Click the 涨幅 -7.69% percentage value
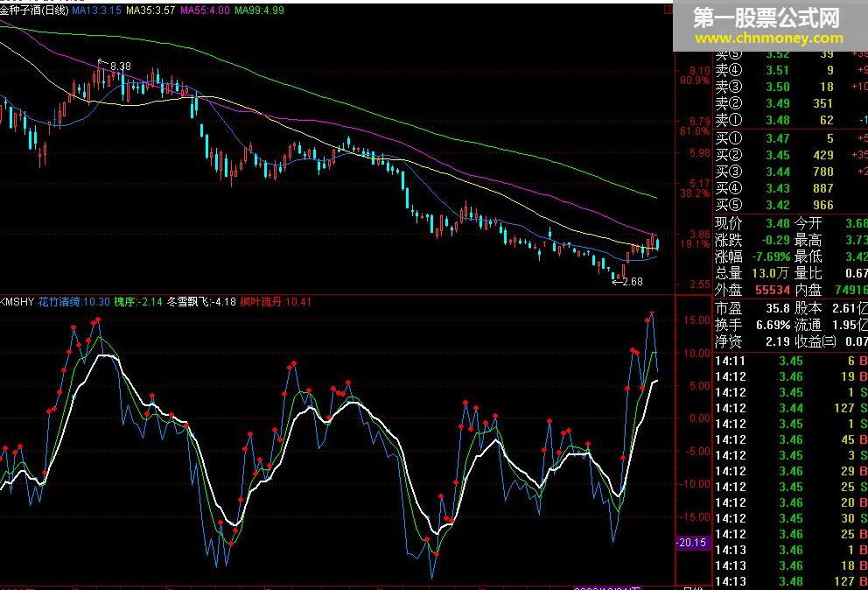The height and width of the screenshot is (590, 868). pyautogui.click(x=771, y=257)
